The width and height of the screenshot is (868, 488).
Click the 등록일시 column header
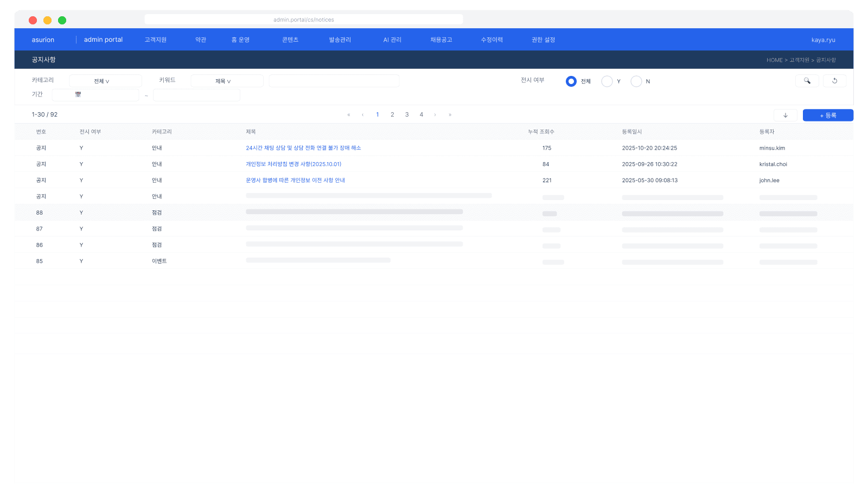tap(632, 132)
